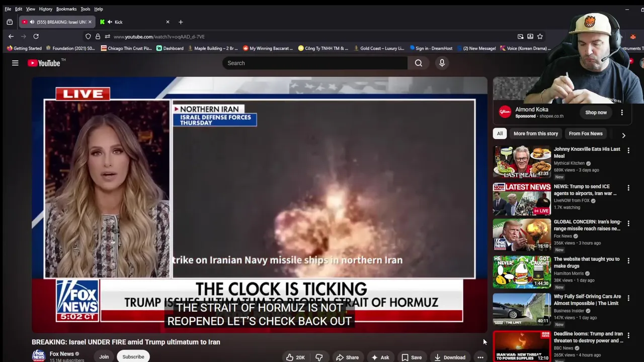
Task: Open the Tools menu
Action: [x=86, y=9]
